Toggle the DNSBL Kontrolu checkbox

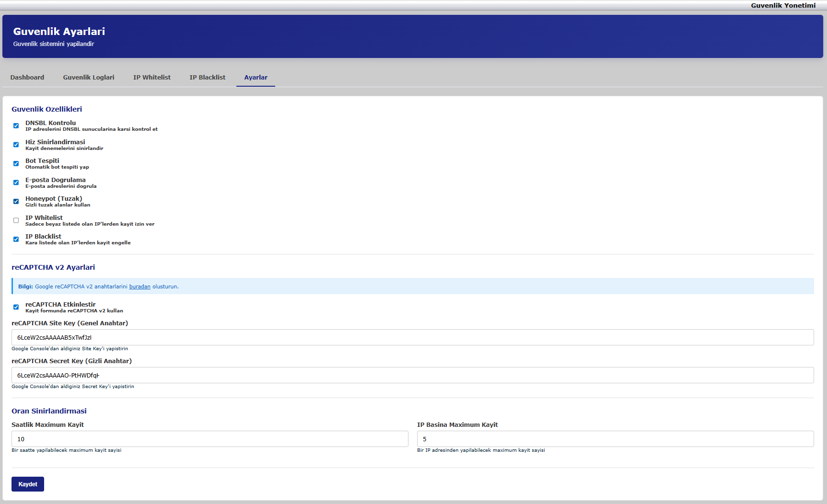click(x=16, y=126)
